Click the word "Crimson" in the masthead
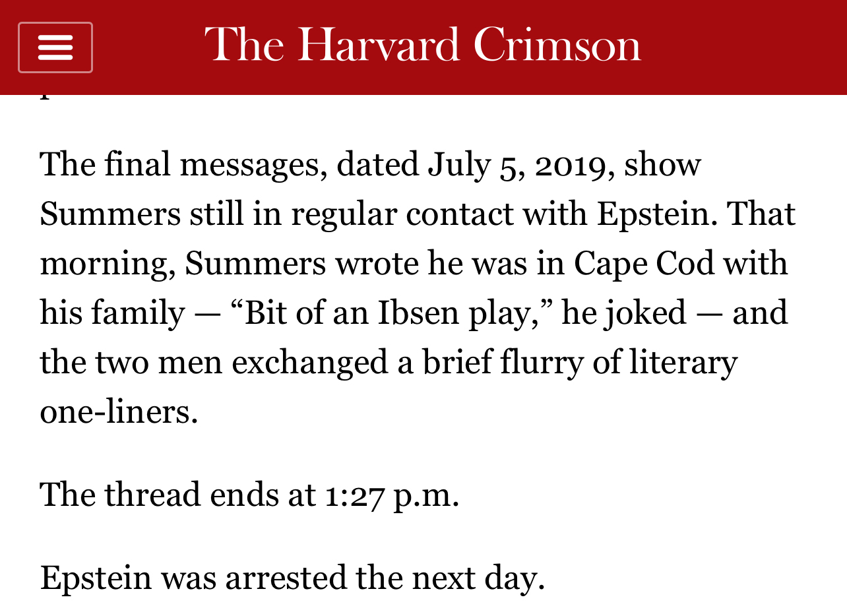Screen dimensions: 847x616 (x=557, y=45)
